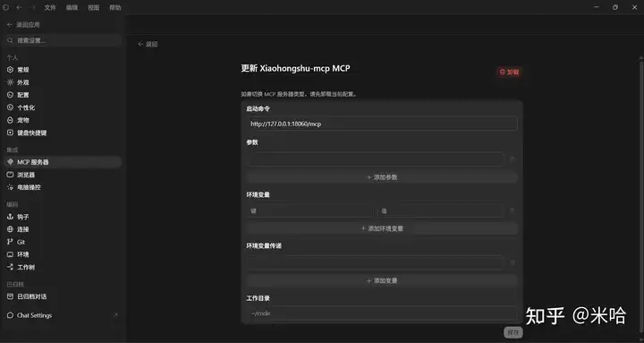The image size is (644, 343).
Task: Click the 环境变量传递 input field
Action: 375,262
